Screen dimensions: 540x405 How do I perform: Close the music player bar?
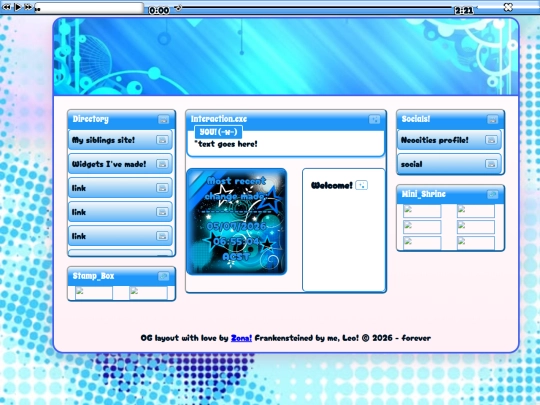(x=508, y=7)
